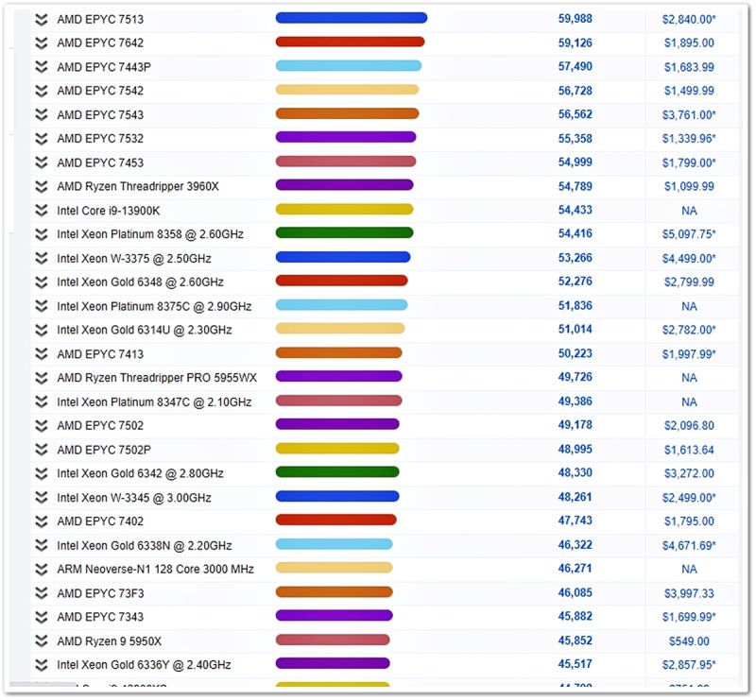Open Intel Xeon W-3345 @ 3.00GHz link

(134, 498)
